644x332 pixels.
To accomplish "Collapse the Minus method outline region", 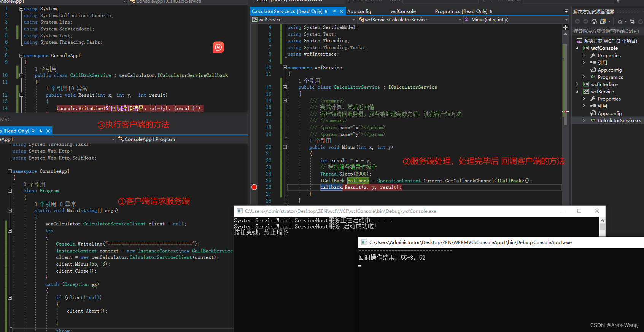I will 285,147.
